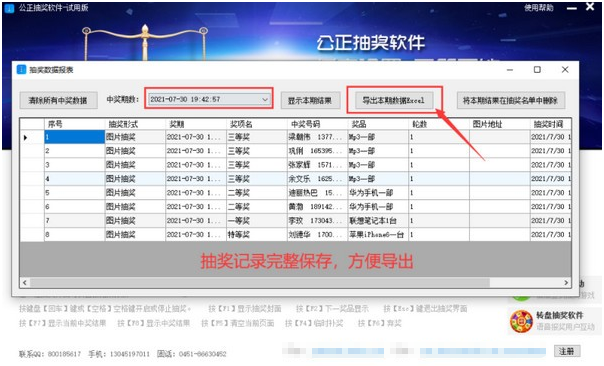The image size is (604, 366).
Task: Click prize cell 联想笔记本1台
Action: tap(378, 220)
